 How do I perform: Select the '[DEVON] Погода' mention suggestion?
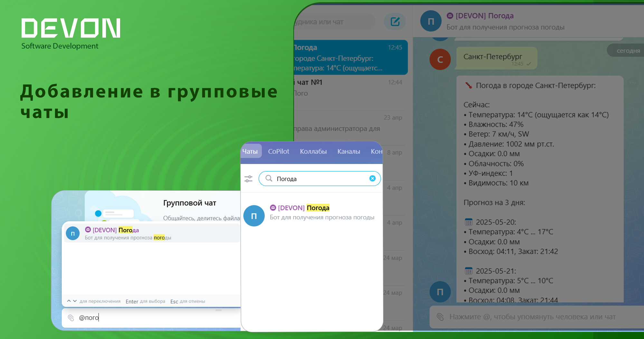[152, 234]
